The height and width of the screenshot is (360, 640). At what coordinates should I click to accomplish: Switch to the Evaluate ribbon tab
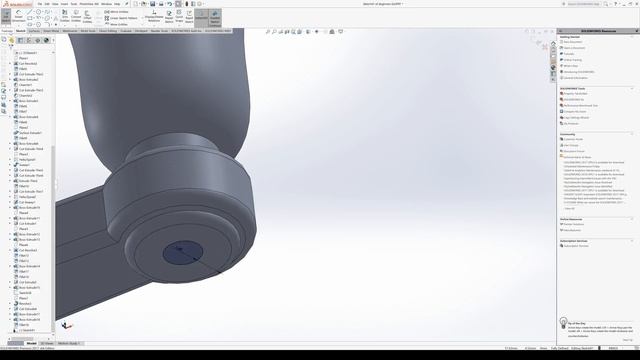coord(126,31)
